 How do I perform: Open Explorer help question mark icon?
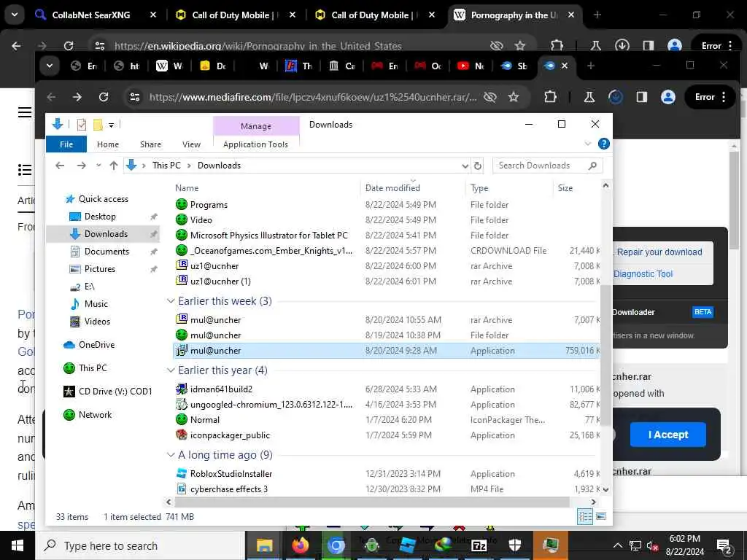coord(603,144)
